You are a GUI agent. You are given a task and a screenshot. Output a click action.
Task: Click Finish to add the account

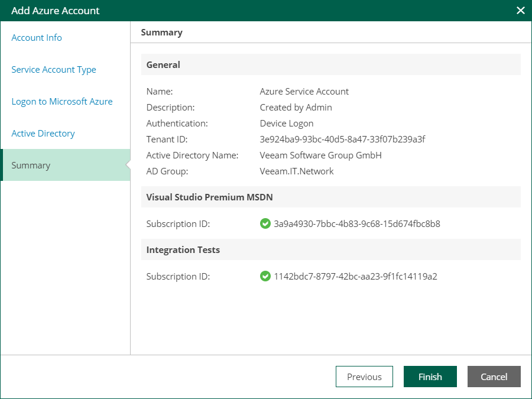[x=430, y=377]
